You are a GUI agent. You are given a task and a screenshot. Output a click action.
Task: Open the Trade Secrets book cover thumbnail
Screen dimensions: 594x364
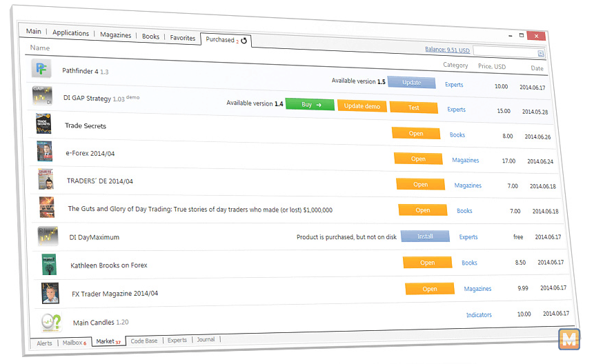(x=43, y=123)
